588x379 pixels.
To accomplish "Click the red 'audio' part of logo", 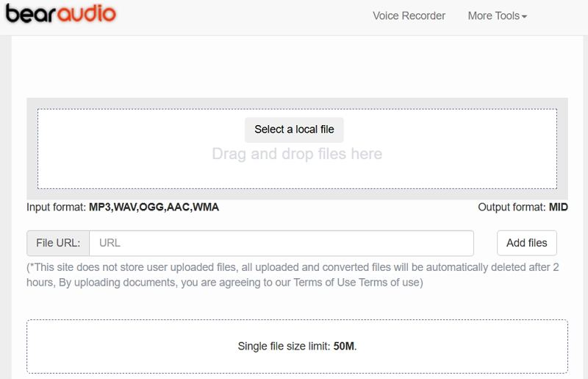I will click(87, 15).
